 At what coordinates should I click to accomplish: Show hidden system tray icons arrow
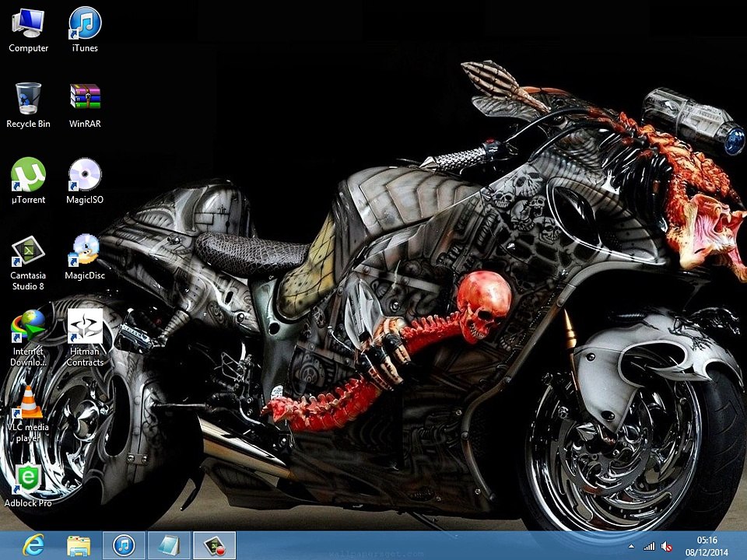(x=631, y=546)
